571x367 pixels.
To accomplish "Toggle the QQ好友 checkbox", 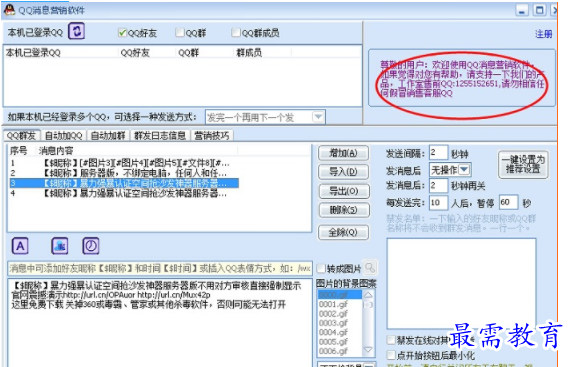I will click(122, 33).
